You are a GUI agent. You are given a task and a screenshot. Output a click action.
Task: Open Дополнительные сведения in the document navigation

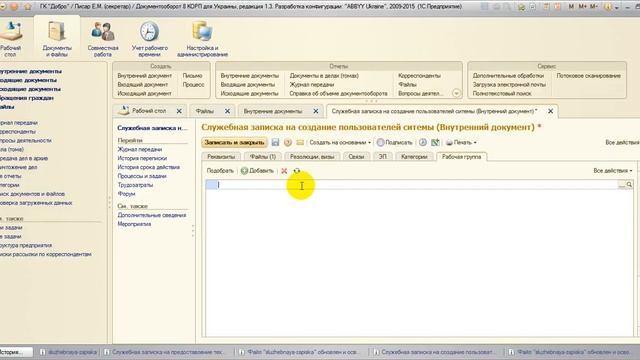pyautogui.click(x=152, y=215)
